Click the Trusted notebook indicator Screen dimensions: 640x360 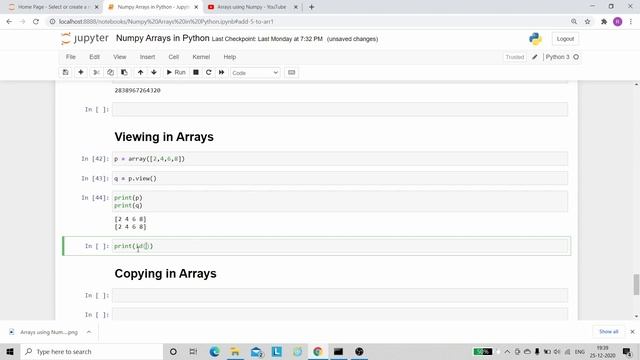[x=514, y=57]
